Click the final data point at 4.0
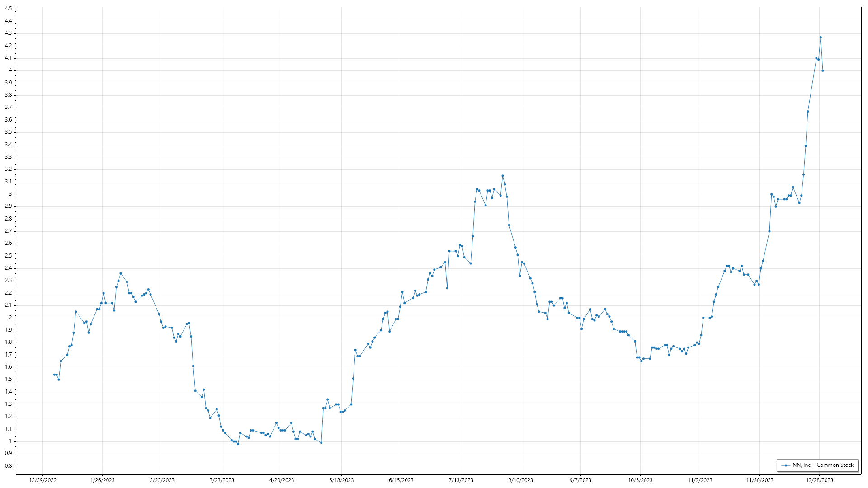Image resolution: width=868 pixels, height=488 pixels. pos(823,70)
